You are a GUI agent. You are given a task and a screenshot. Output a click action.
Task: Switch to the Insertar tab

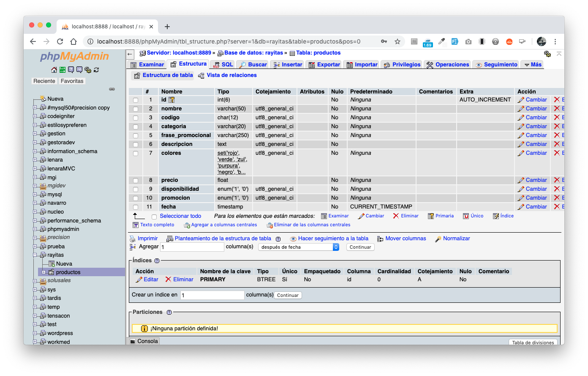pos(288,65)
